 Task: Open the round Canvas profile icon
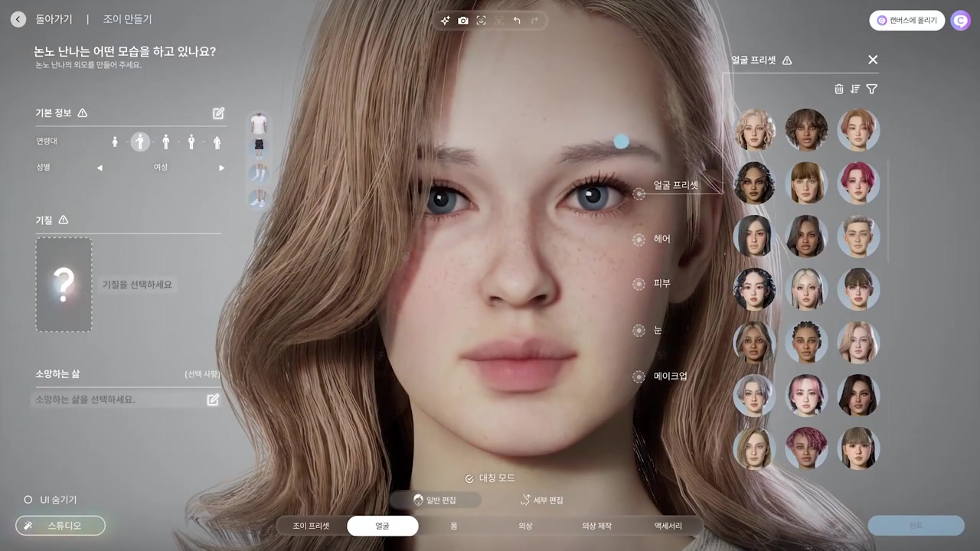(x=960, y=21)
